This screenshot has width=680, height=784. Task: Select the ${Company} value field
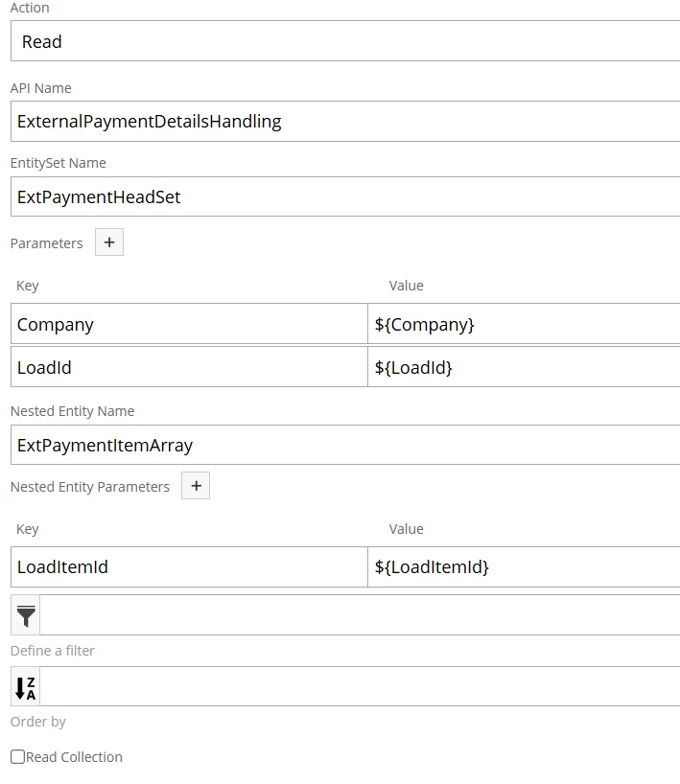click(x=524, y=324)
